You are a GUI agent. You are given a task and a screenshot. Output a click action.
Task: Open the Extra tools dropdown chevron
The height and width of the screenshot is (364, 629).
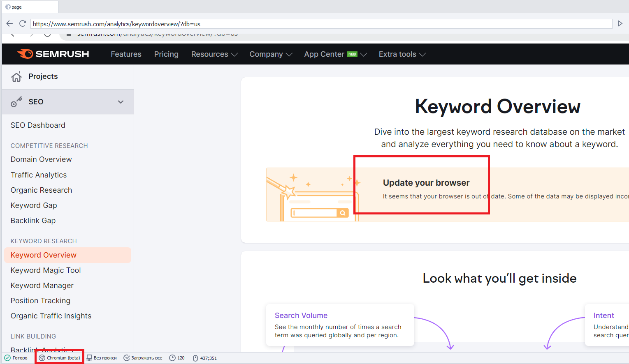(x=422, y=55)
